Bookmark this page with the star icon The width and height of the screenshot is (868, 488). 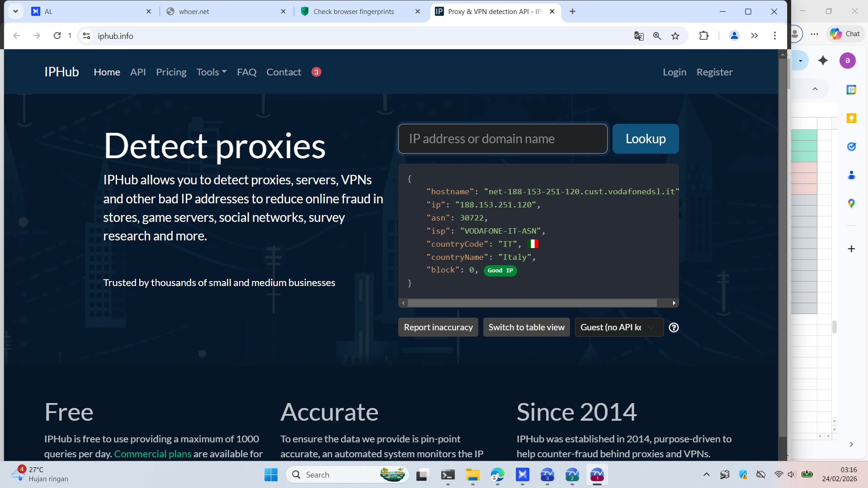point(675,36)
